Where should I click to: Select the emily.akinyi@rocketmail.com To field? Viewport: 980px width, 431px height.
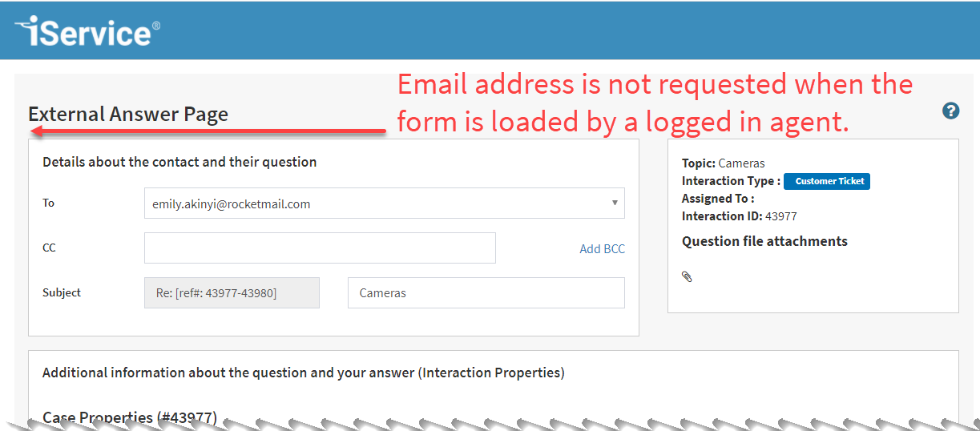coord(385,203)
